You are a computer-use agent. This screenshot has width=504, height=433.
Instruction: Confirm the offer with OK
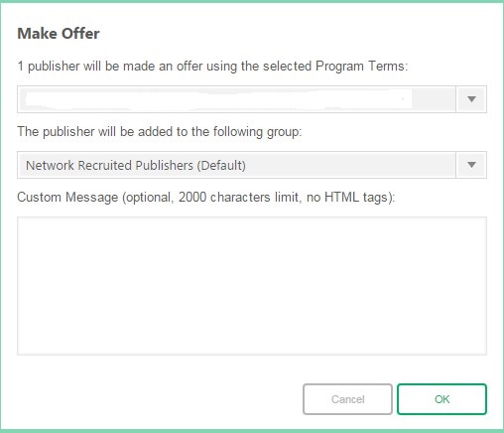coord(441,399)
